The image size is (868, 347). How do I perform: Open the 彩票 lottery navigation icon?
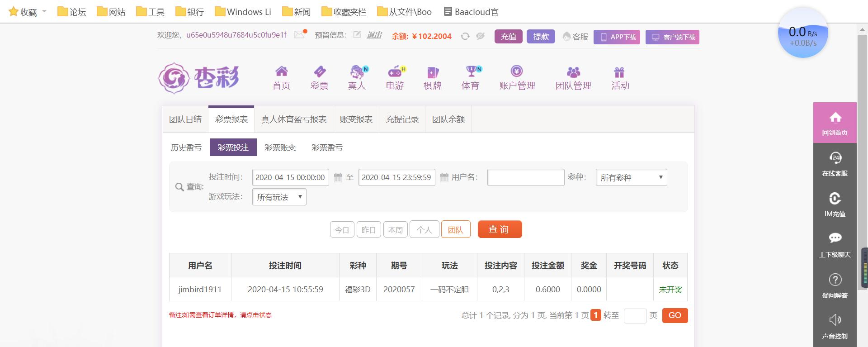319,71
